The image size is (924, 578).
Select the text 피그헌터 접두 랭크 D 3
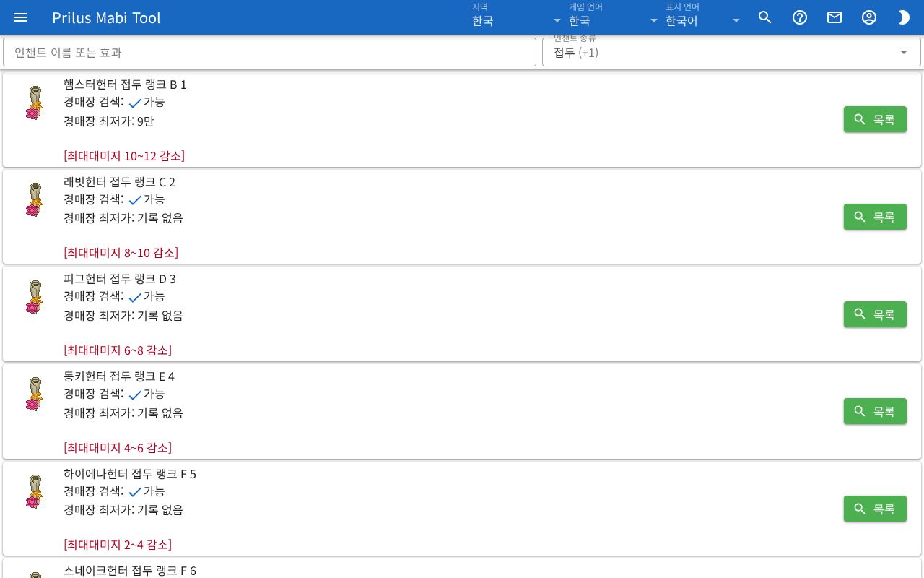tap(120, 279)
